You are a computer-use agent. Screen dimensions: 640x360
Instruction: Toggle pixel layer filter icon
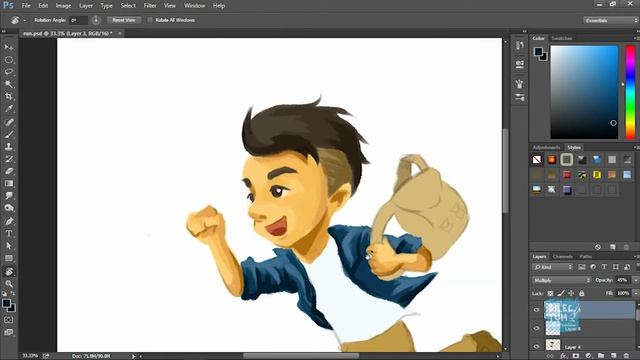pyautogui.click(x=582, y=267)
